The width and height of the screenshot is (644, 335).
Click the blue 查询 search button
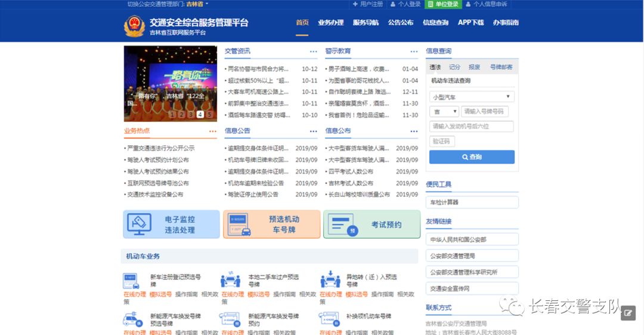[472, 157]
